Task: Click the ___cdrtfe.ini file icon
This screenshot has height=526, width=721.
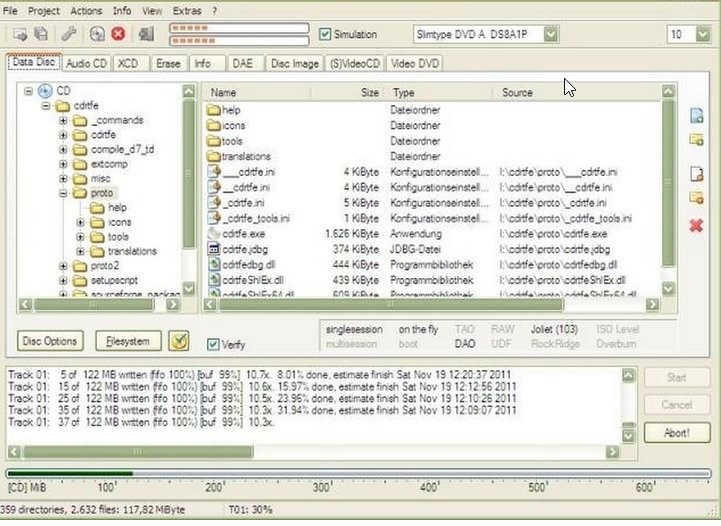Action: [214, 172]
